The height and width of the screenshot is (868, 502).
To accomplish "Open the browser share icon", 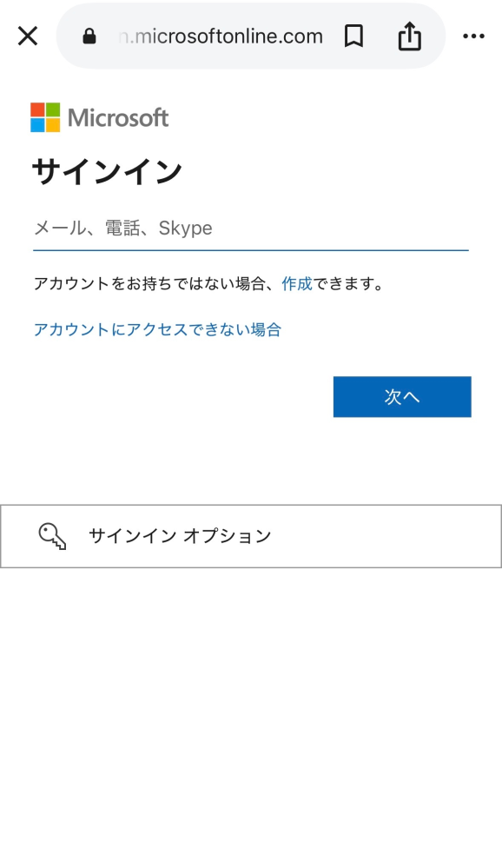I will [408, 36].
